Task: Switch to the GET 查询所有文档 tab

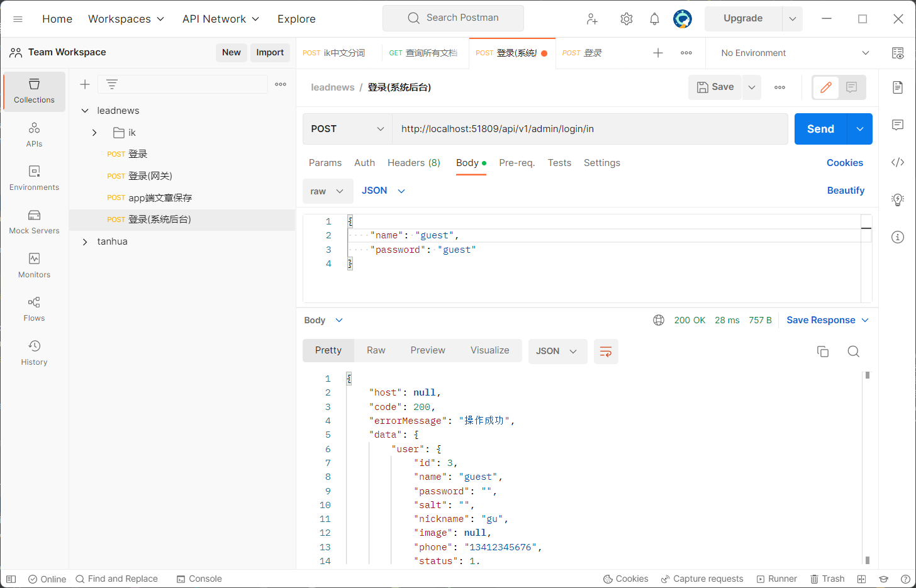Action: coord(424,53)
